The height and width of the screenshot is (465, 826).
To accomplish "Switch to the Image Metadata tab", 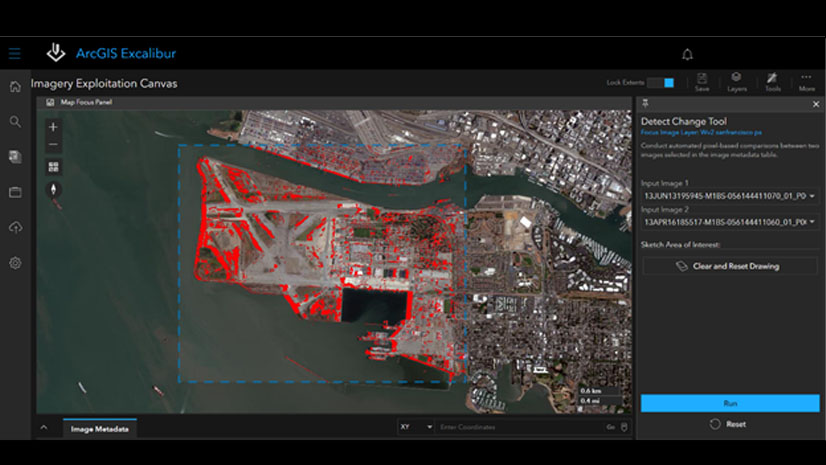I will tap(100, 429).
